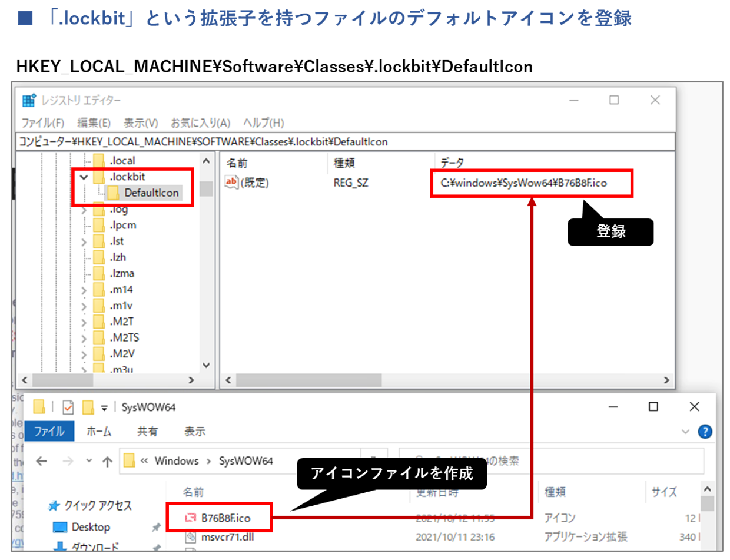Collapse the .lockbit registry key

coord(84,177)
